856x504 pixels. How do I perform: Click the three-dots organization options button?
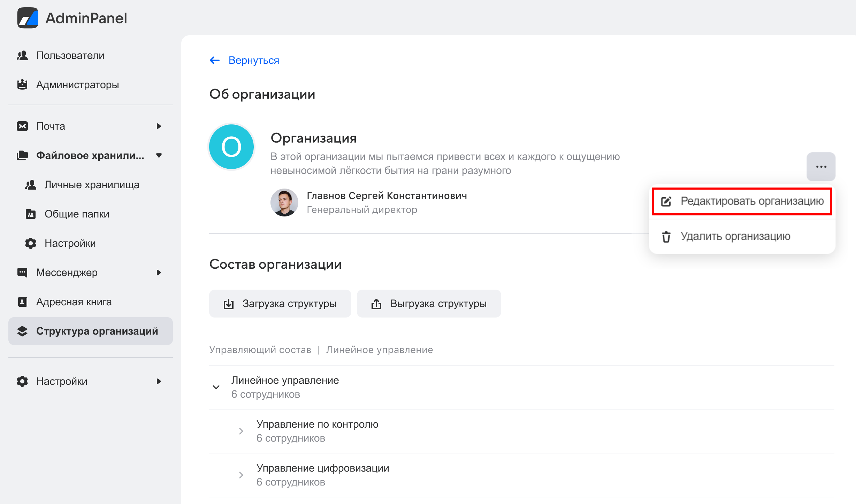[x=821, y=167]
